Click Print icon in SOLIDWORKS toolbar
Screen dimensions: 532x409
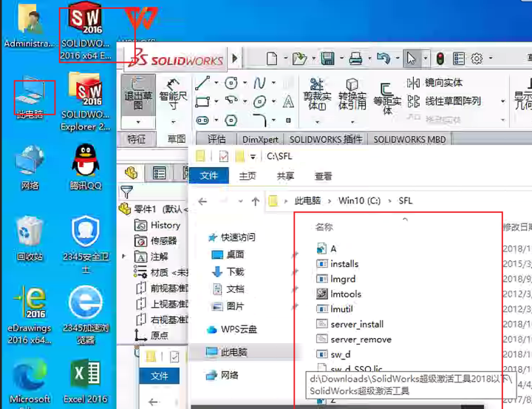point(355,58)
